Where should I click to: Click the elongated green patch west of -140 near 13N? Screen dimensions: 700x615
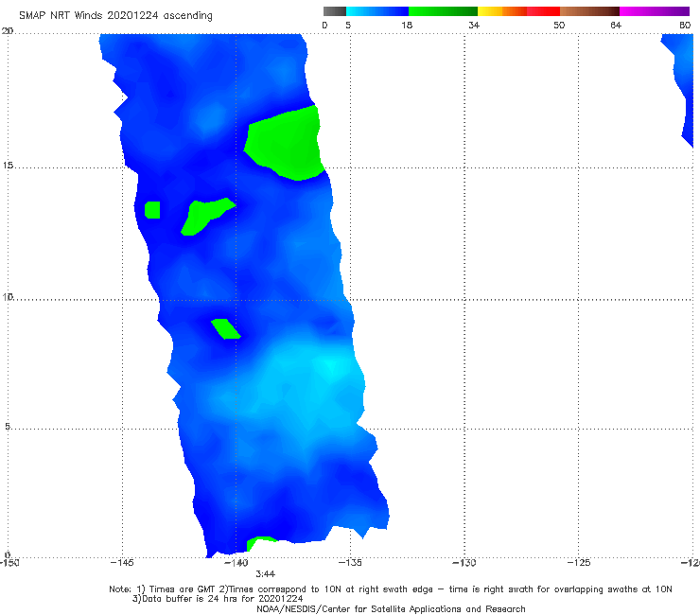[203, 217]
